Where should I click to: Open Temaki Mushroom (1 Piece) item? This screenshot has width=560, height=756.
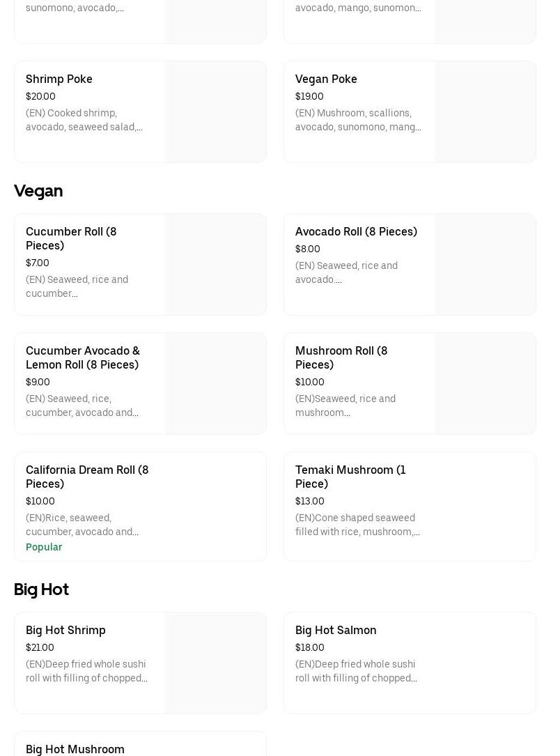(350, 477)
